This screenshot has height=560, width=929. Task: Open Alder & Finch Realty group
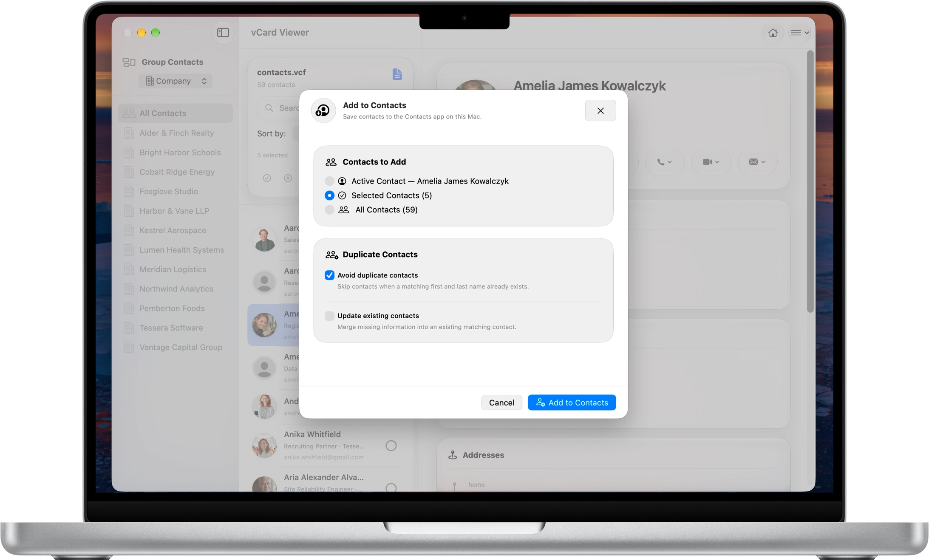(x=175, y=133)
